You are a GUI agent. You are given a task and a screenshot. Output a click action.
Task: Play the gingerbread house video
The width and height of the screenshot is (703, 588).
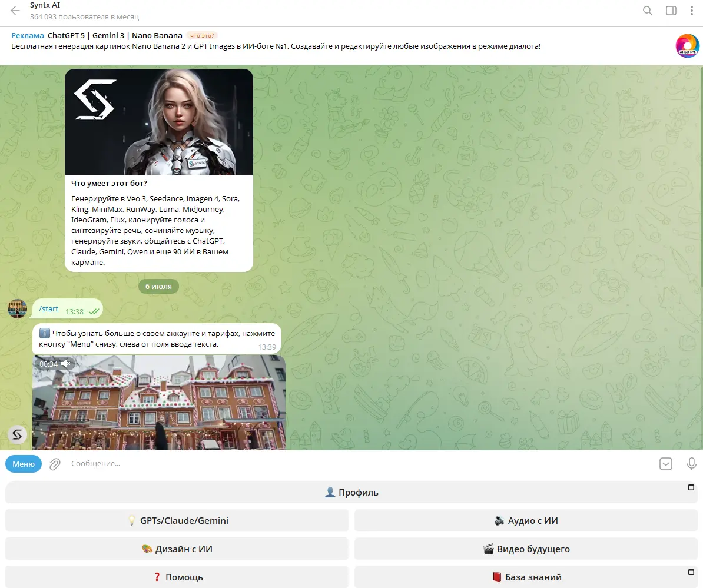coord(159,403)
